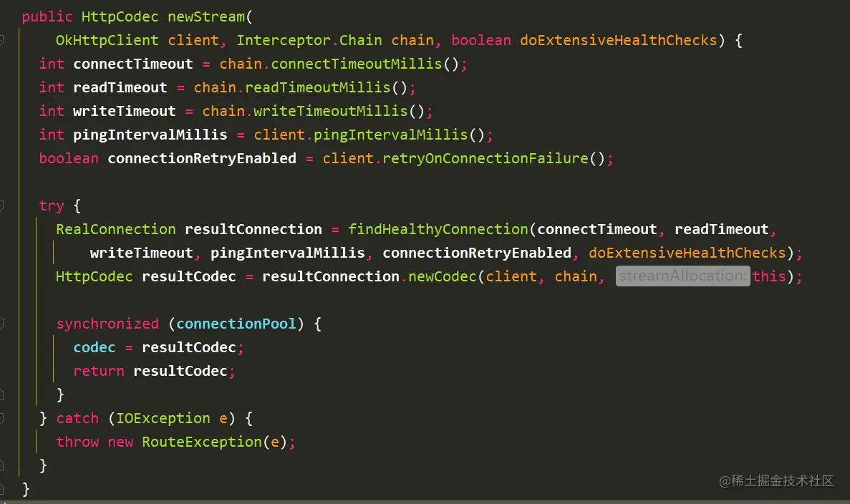Click HttpCodec on the resultCodec declaration line
The image size is (850, 504).
pos(95,276)
